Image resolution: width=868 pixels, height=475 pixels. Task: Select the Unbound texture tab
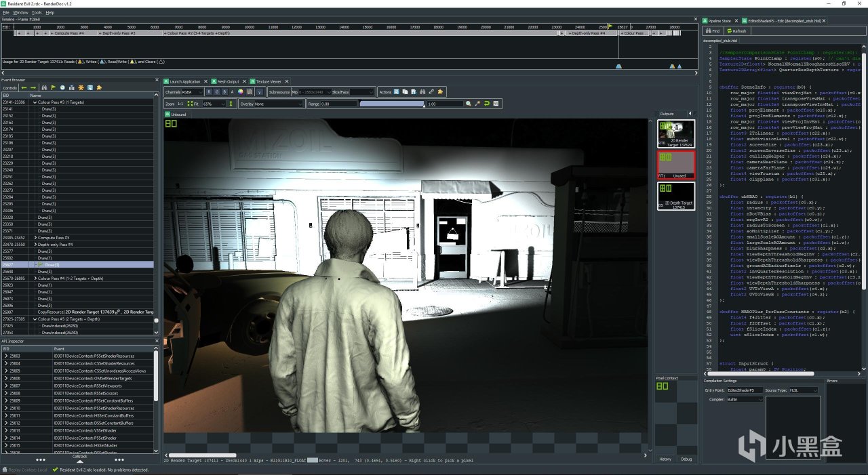pyautogui.click(x=176, y=115)
